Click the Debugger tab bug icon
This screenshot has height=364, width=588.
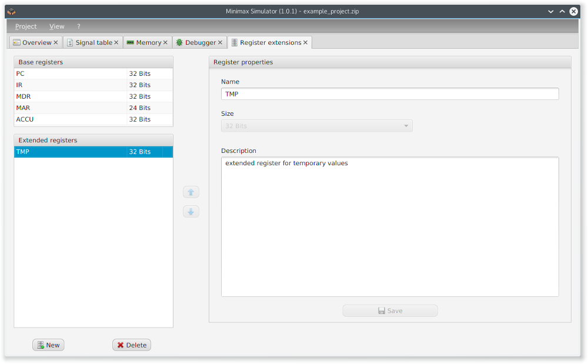pyautogui.click(x=179, y=43)
